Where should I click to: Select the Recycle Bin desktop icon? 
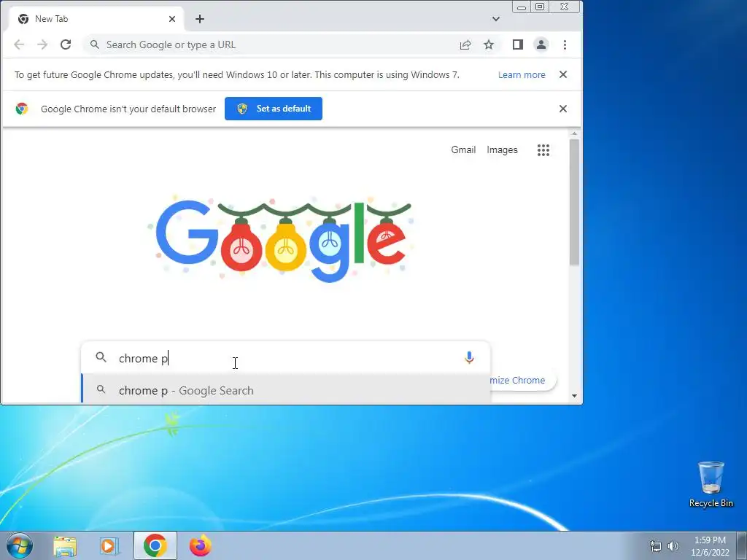(711, 484)
